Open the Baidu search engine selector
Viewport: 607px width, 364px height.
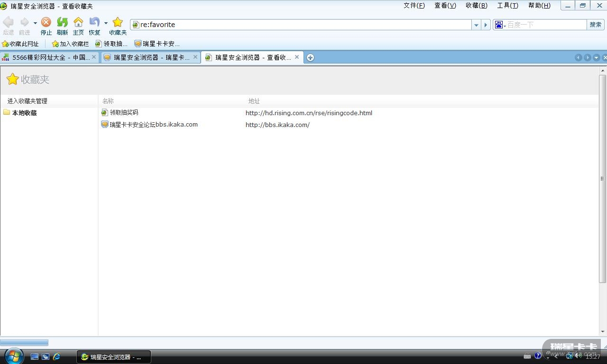[x=500, y=25]
